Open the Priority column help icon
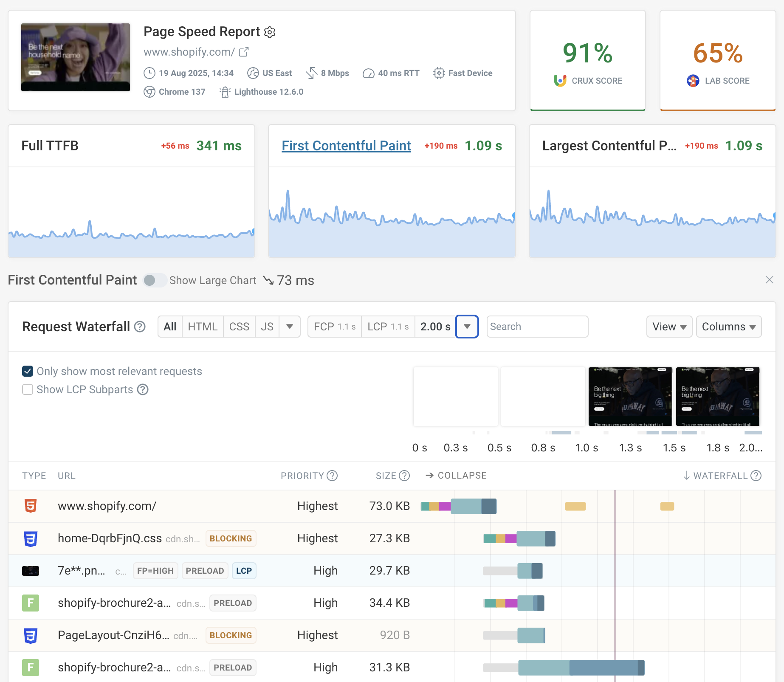 [x=332, y=476]
